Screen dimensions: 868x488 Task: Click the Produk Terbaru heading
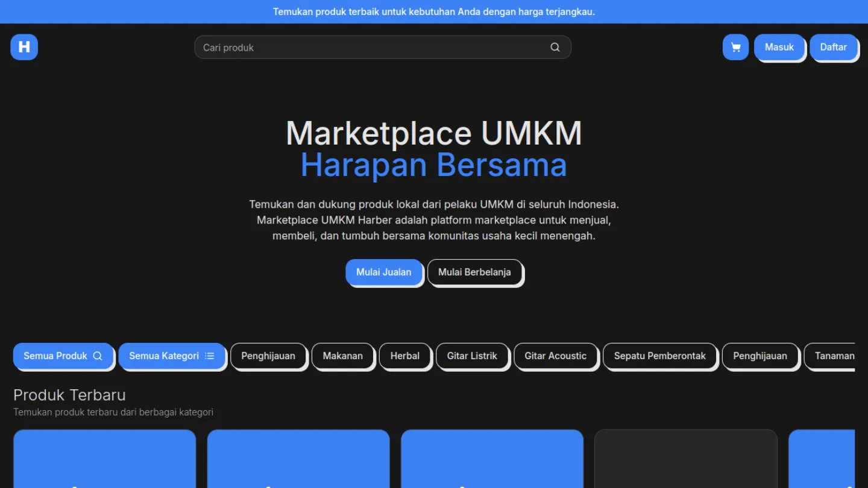70,395
